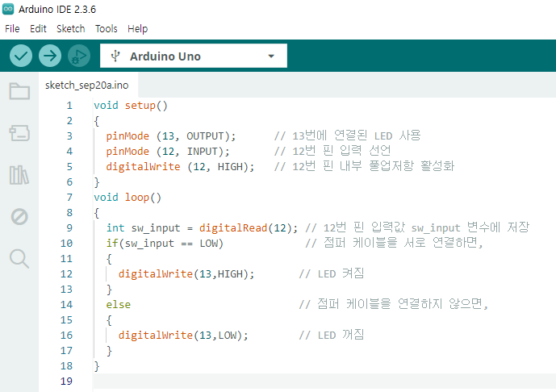Click 'int' keyword on line 9
This screenshot has height=392, width=556.
click(115, 228)
